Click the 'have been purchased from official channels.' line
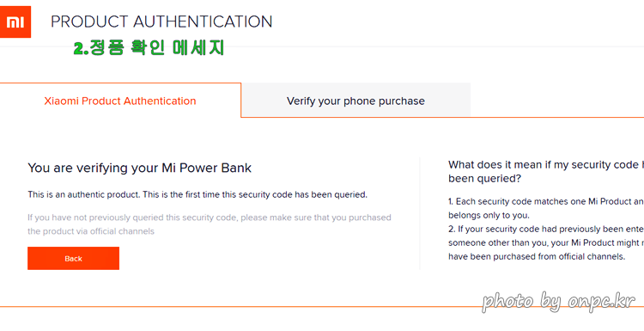644x331 pixels. pyautogui.click(x=537, y=256)
